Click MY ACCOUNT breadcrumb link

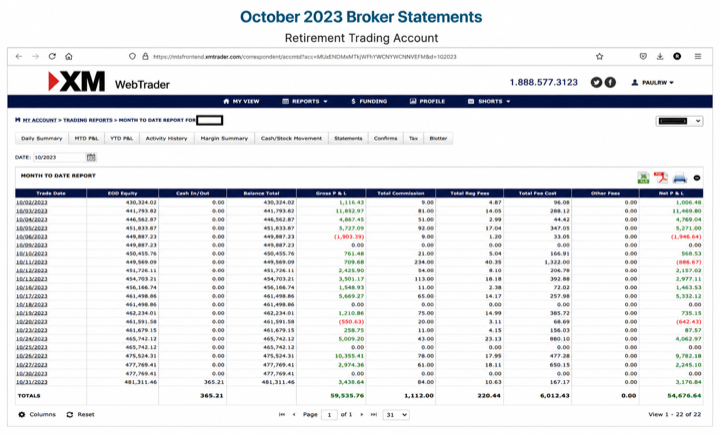(39, 120)
